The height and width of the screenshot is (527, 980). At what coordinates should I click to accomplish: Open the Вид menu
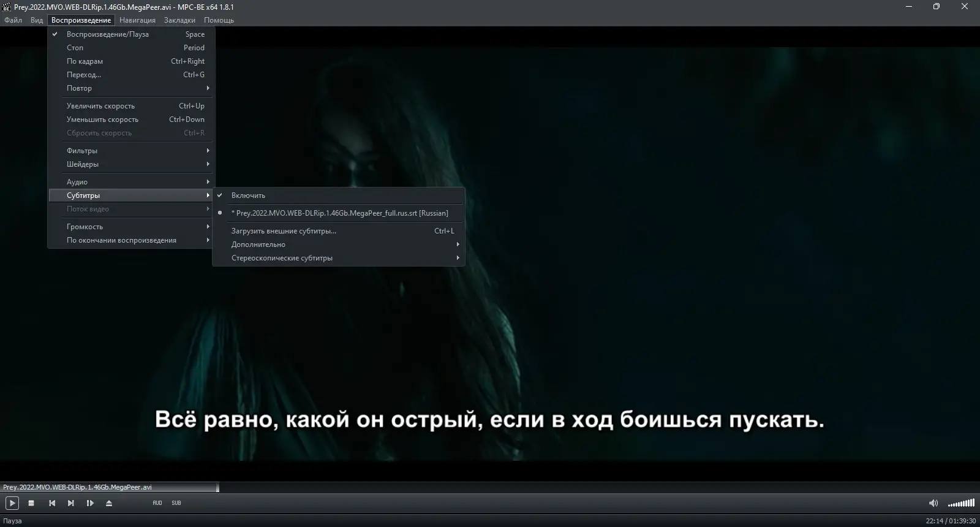coord(37,20)
